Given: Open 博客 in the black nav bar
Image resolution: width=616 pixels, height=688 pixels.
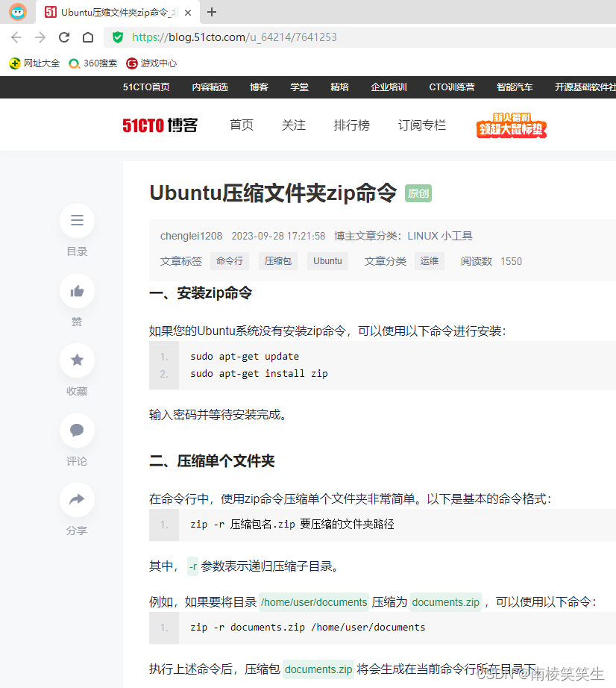Looking at the screenshot, I should pyautogui.click(x=259, y=87).
